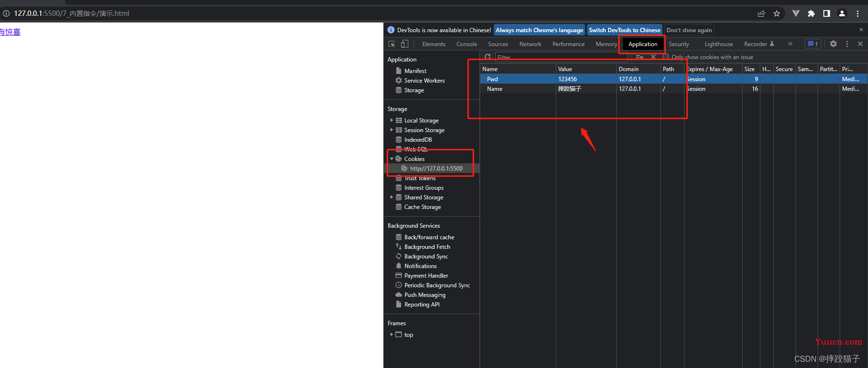Screen dimensions: 868x368
Task: Sort by Expires / Max-Age column header
Action: (713, 69)
